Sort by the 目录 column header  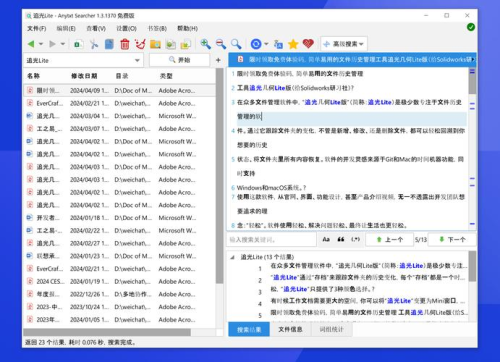click(122, 76)
